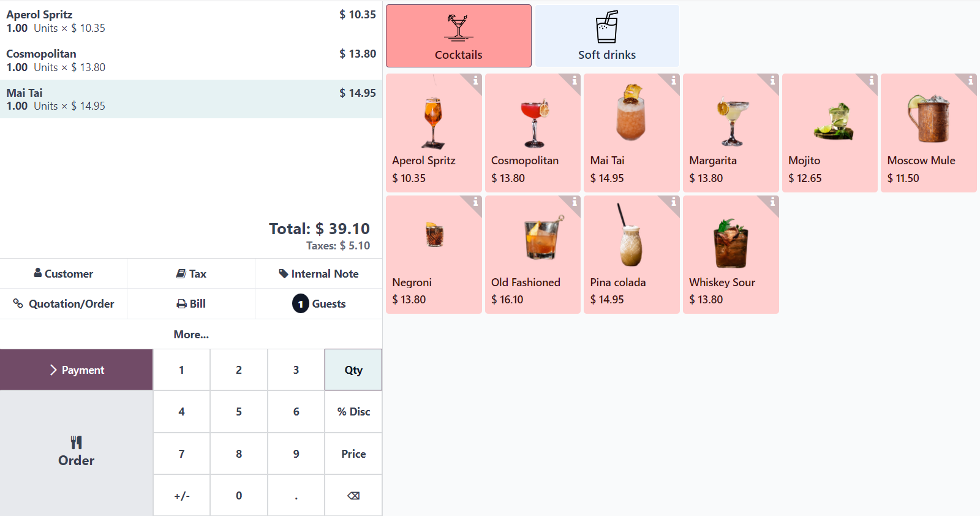Proceed to Payment
Screen dimensions: 980x516
(x=77, y=370)
